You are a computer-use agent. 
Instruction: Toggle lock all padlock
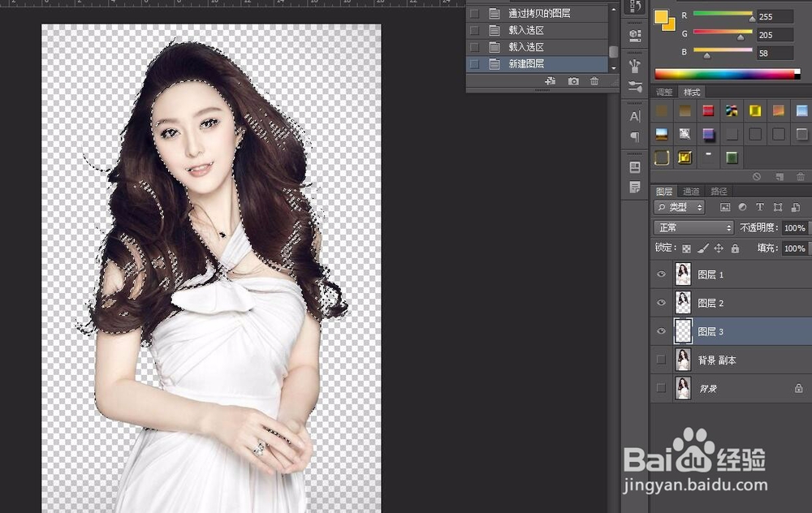coord(735,248)
